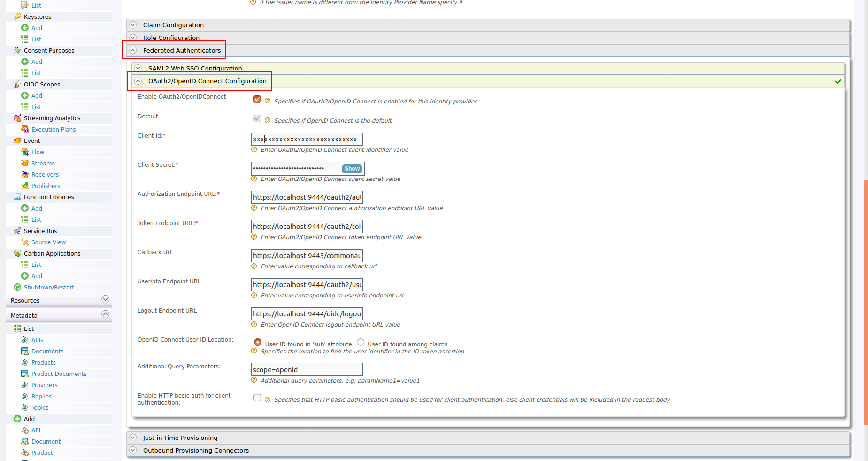This screenshot has height=461, width=868.
Task: Collapse the OAuth2/OpenID Connect Configuration section
Action: (x=138, y=80)
